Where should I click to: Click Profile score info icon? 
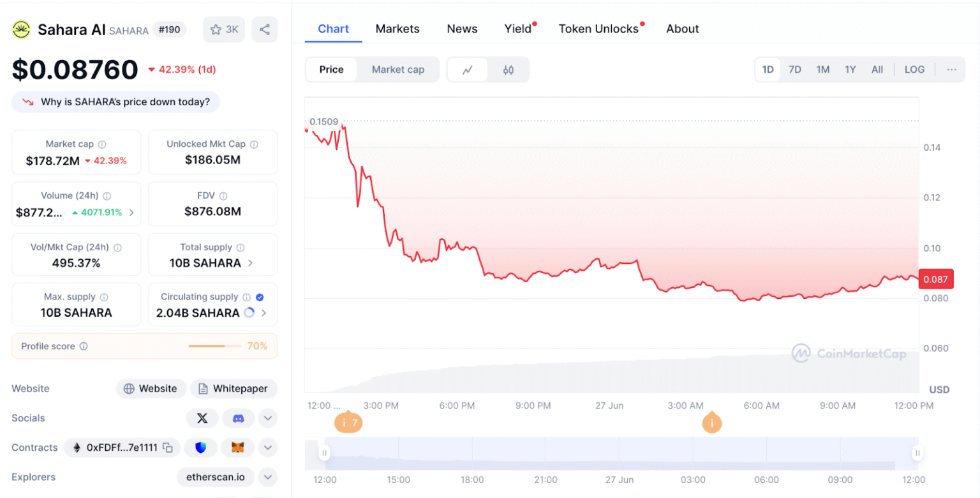(84, 346)
